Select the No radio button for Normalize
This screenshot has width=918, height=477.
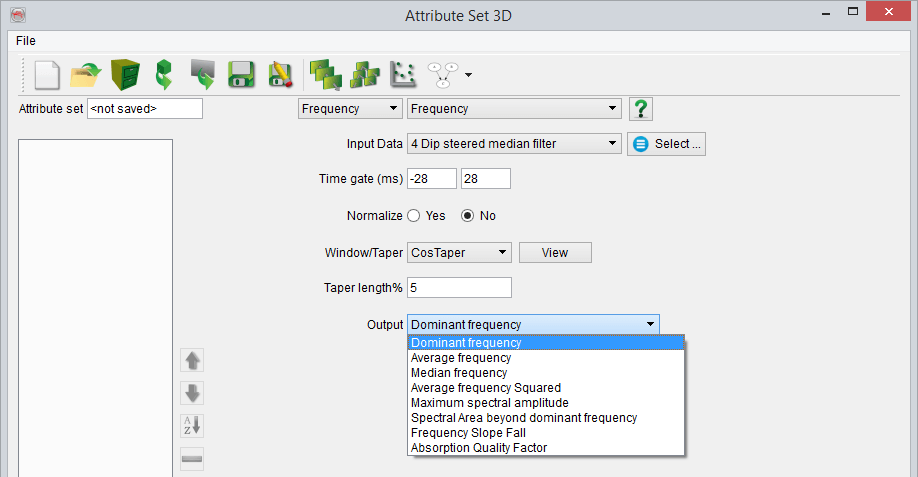pyautogui.click(x=468, y=216)
